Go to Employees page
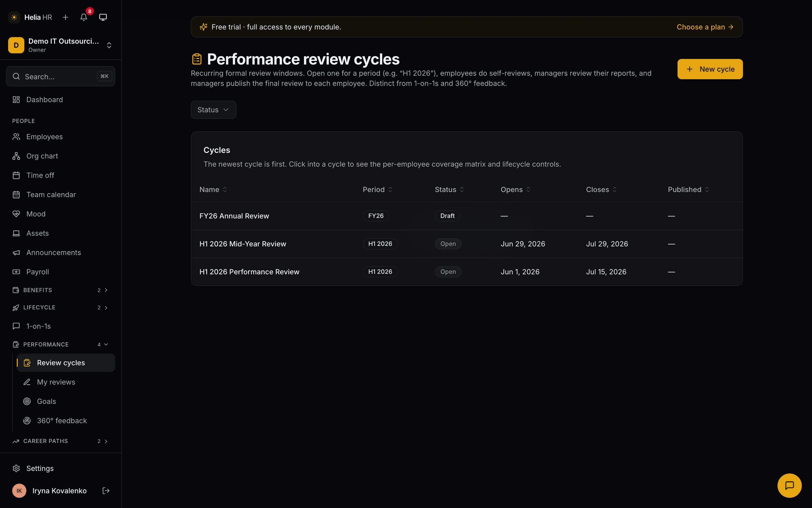Screen dimensions: 812x508 pyautogui.click(x=61, y=137)
